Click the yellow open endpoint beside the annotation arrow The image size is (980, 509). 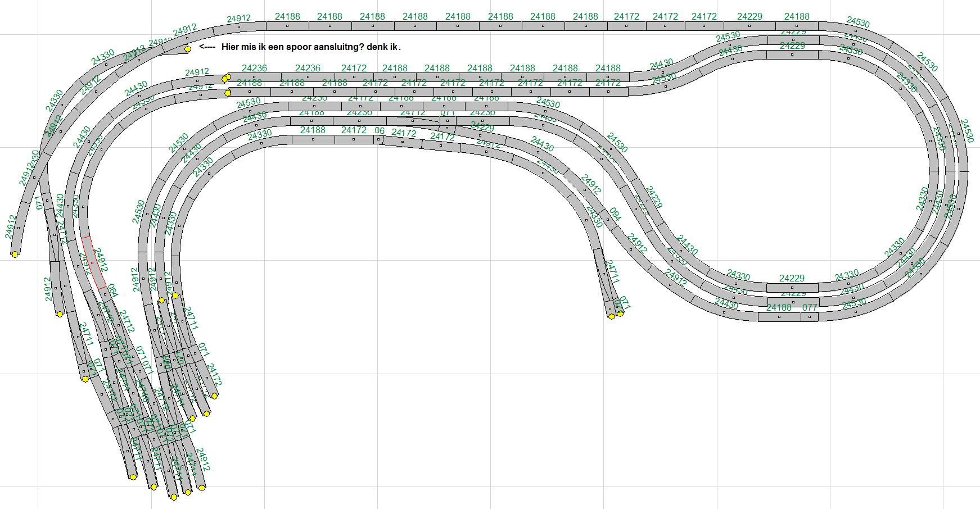pyautogui.click(x=188, y=49)
